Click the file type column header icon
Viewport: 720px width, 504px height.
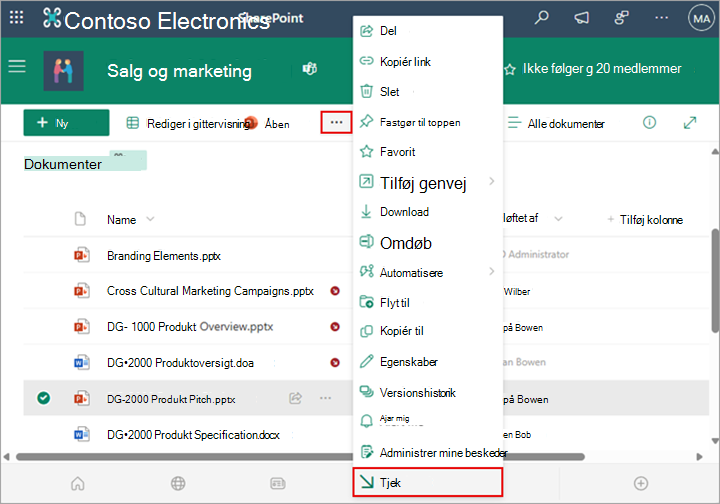point(80,219)
